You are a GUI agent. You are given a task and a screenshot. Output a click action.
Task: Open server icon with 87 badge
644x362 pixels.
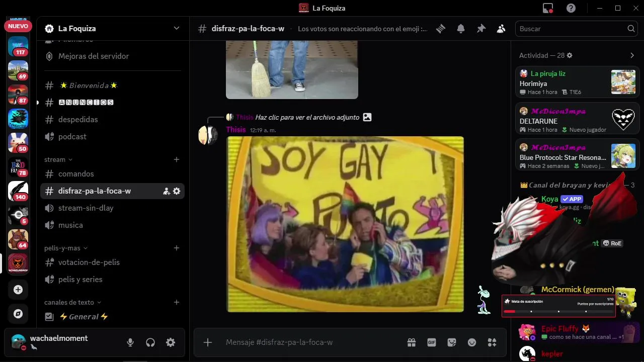(18, 95)
